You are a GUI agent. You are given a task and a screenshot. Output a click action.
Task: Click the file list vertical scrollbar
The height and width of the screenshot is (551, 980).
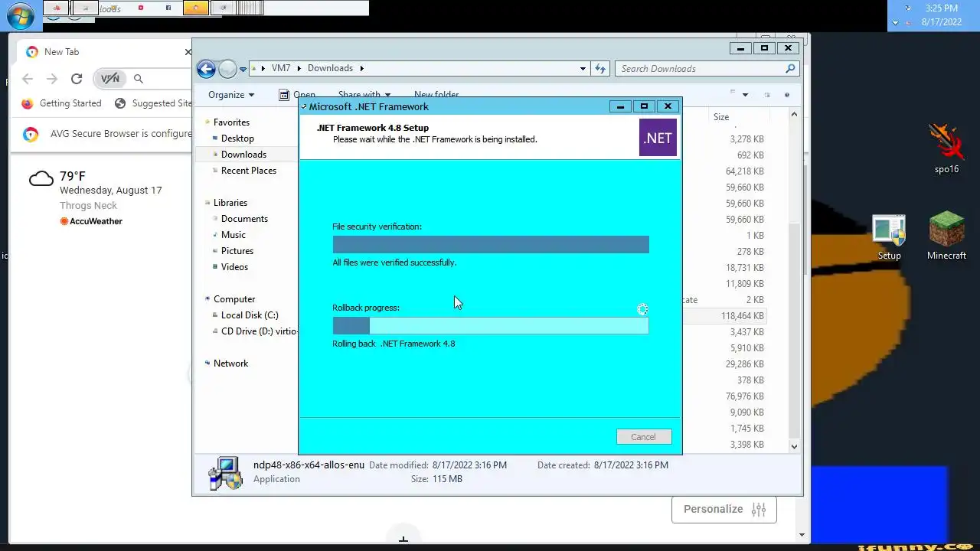click(x=794, y=329)
